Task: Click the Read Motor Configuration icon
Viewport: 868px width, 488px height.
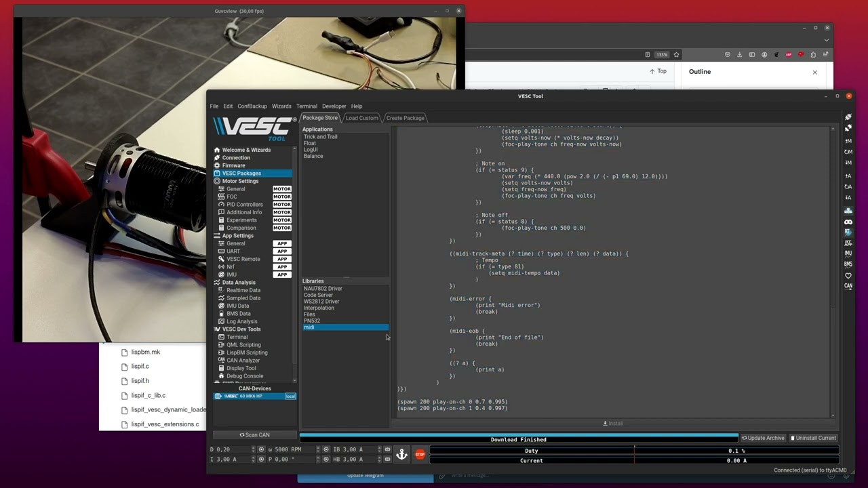Action: (x=848, y=141)
